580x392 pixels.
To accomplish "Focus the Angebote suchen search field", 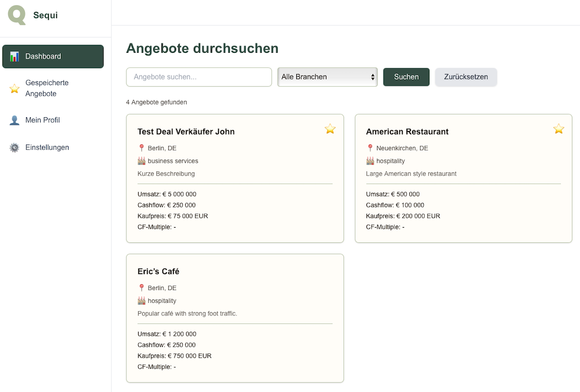I will coord(199,77).
